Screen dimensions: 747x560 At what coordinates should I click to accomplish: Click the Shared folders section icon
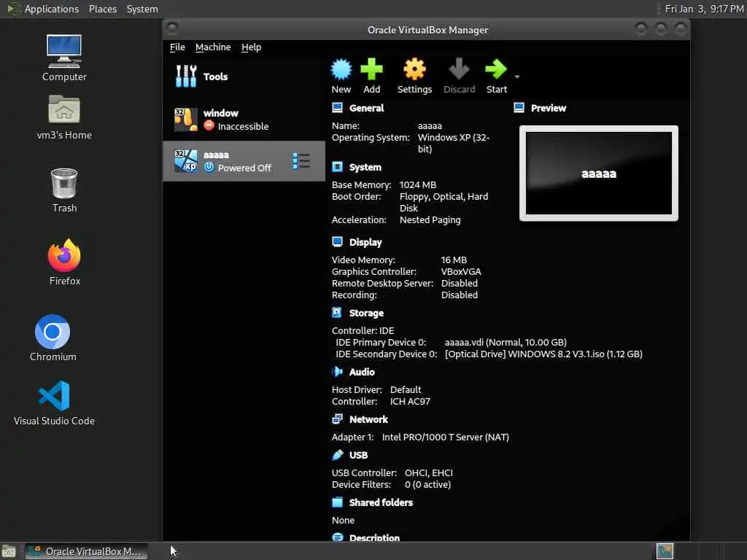coord(337,502)
